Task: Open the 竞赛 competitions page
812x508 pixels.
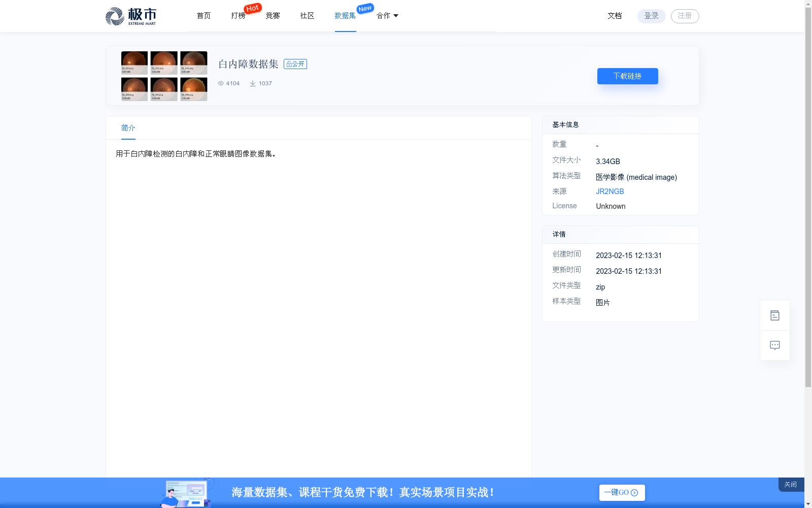Action: [x=273, y=16]
